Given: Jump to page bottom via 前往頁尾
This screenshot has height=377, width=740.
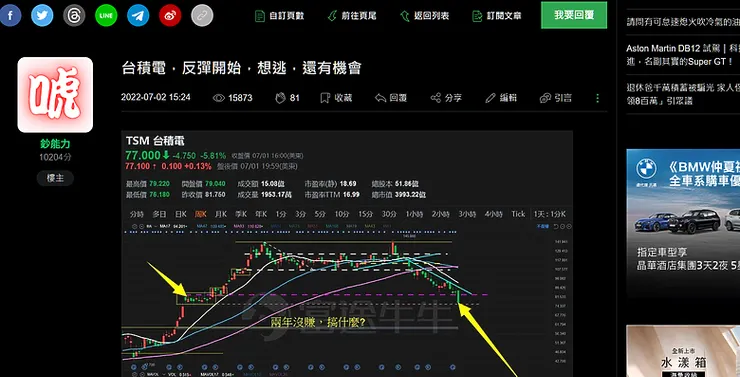Looking at the screenshot, I should click(352, 16).
